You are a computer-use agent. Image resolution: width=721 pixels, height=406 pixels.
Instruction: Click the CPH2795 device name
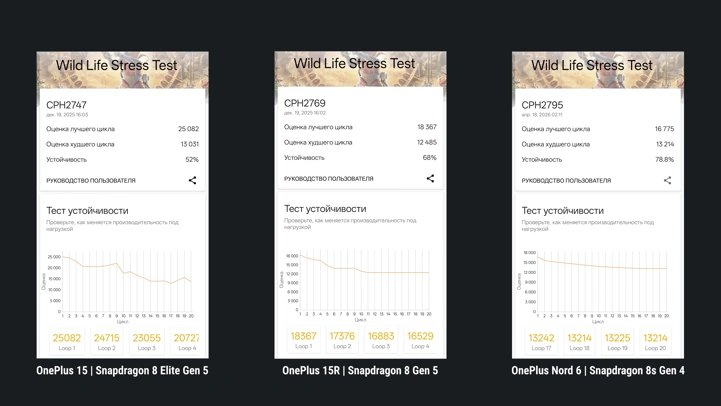542,105
